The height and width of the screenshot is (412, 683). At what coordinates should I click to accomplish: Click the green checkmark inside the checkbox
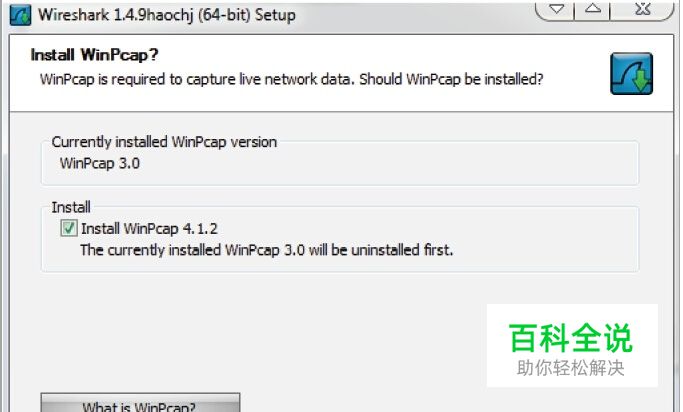(x=69, y=228)
